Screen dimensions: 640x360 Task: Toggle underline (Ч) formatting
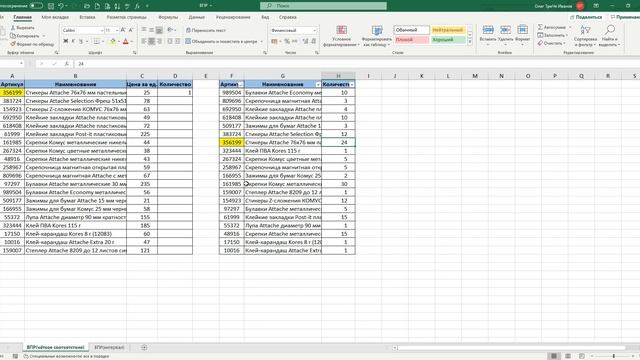(x=81, y=41)
